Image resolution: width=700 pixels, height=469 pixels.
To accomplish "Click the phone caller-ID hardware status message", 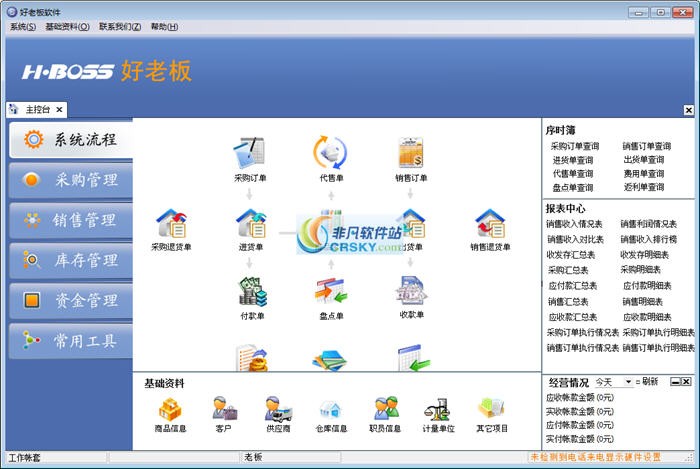I will [595, 457].
